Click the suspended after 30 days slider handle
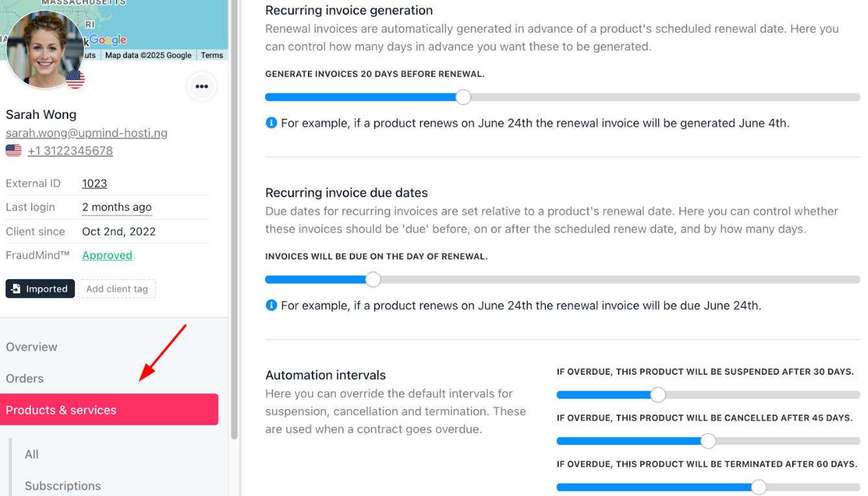 [x=658, y=395]
